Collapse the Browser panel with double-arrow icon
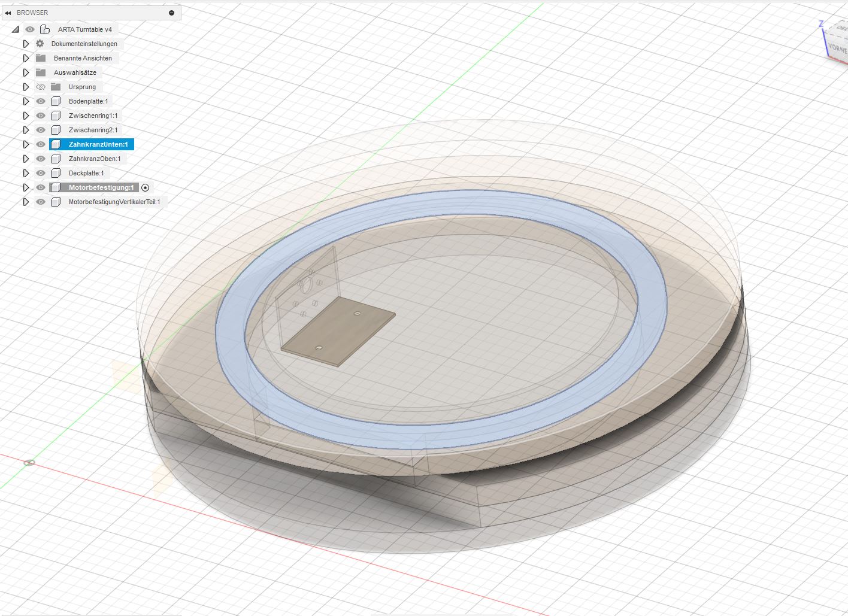The height and width of the screenshot is (616, 848). [x=8, y=13]
